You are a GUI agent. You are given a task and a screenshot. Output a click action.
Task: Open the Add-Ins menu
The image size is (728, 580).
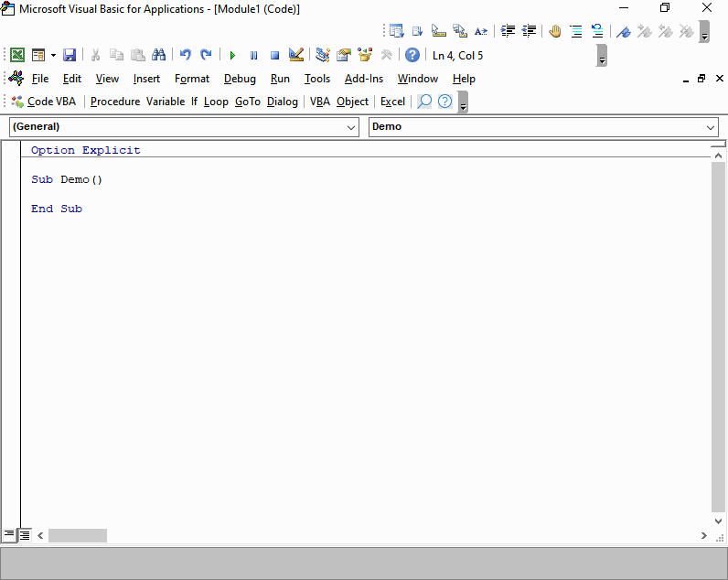(363, 79)
